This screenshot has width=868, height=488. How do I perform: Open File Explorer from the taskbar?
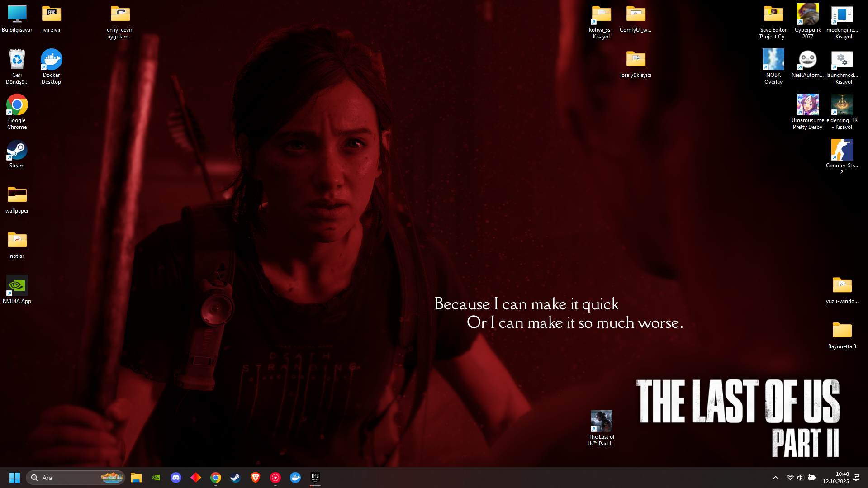[136, 478]
